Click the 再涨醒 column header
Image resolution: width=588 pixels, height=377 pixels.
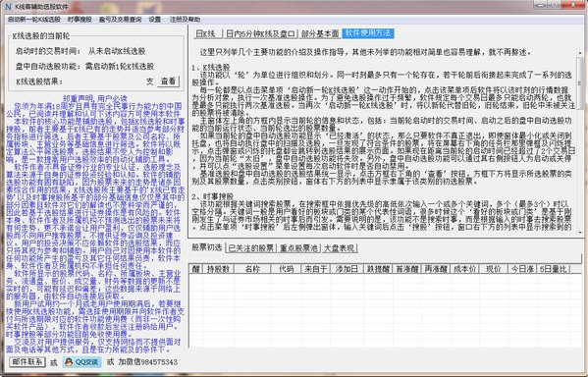coord(436,269)
